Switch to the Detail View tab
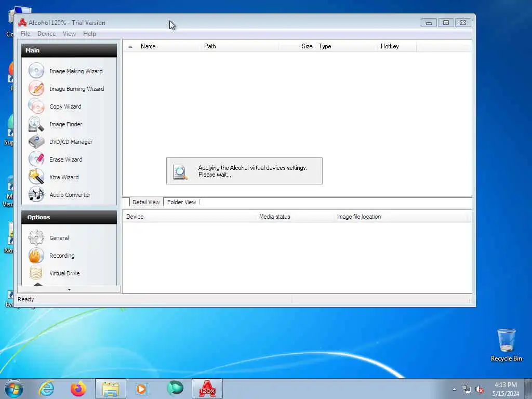The height and width of the screenshot is (399, 532). [x=146, y=202]
